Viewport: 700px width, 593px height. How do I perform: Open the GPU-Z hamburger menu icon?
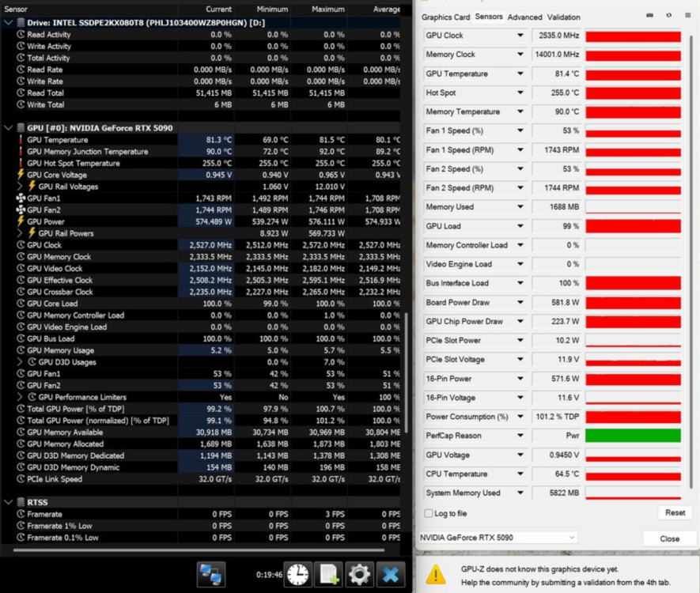(688, 15)
